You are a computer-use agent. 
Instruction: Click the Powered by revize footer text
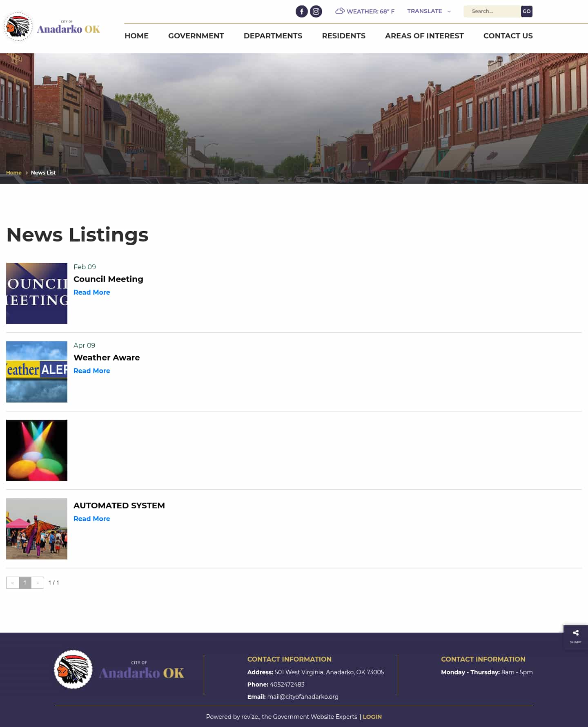(x=282, y=717)
